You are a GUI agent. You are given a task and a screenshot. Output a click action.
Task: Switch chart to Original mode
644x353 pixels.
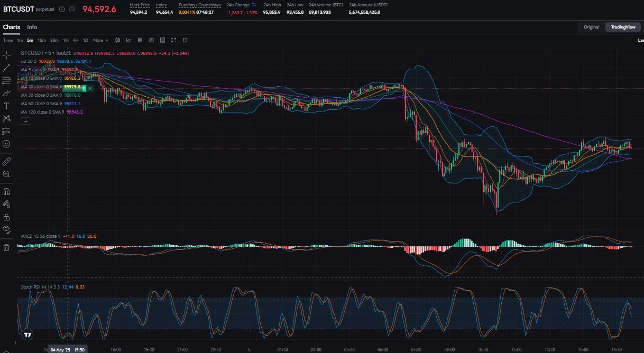(x=591, y=27)
